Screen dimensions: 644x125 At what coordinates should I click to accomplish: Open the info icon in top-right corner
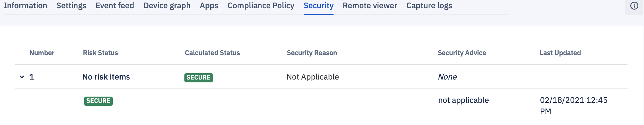[x=634, y=6]
